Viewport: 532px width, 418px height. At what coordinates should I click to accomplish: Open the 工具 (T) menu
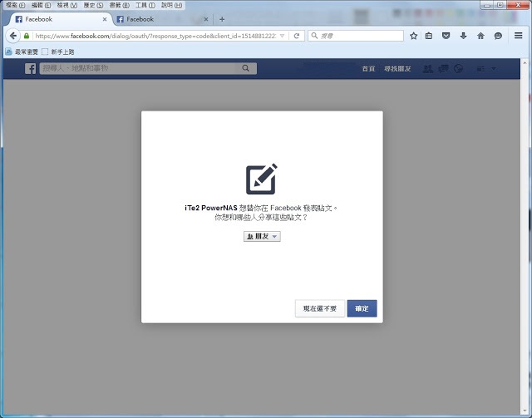click(145, 5)
